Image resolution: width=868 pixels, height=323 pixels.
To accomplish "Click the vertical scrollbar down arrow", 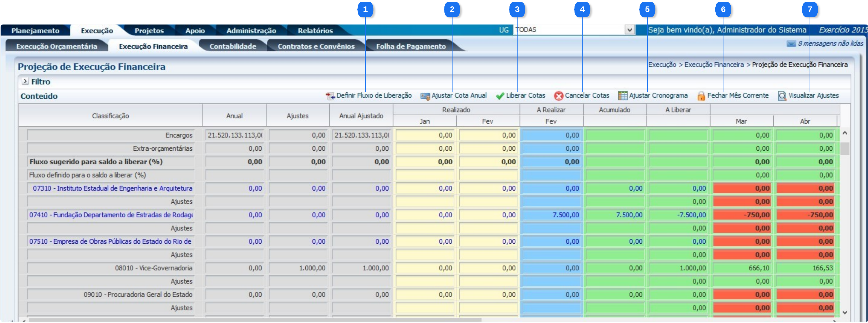I will tap(845, 312).
